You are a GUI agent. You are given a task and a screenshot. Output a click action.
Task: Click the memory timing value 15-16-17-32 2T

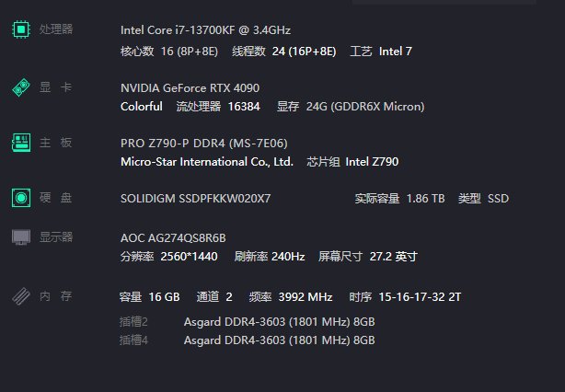tap(420, 297)
